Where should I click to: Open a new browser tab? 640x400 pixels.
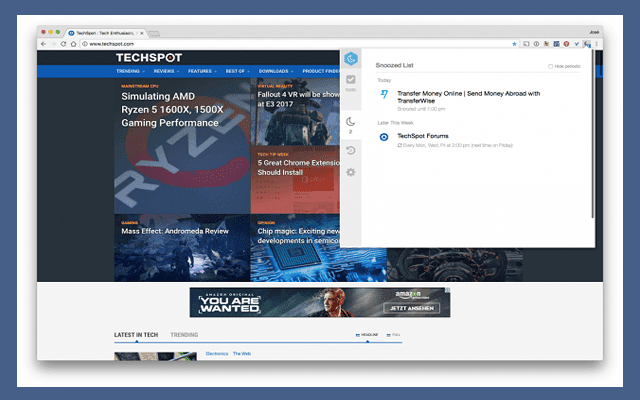[154, 33]
